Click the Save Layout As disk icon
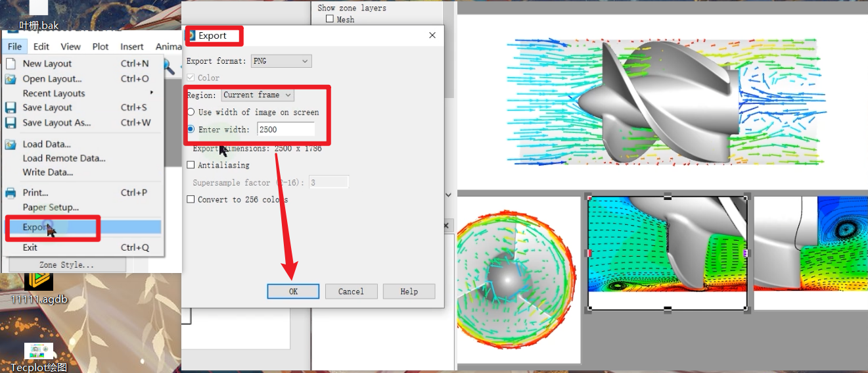 click(11, 123)
